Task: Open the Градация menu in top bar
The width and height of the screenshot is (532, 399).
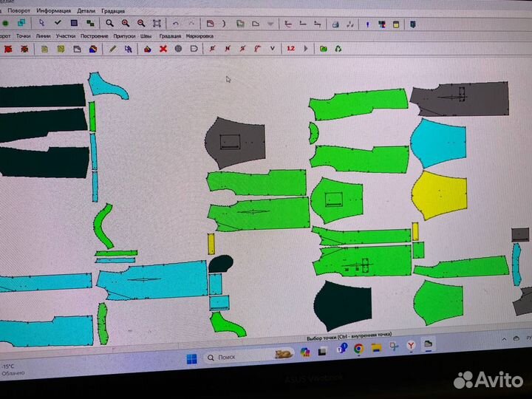Action: click(x=113, y=11)
